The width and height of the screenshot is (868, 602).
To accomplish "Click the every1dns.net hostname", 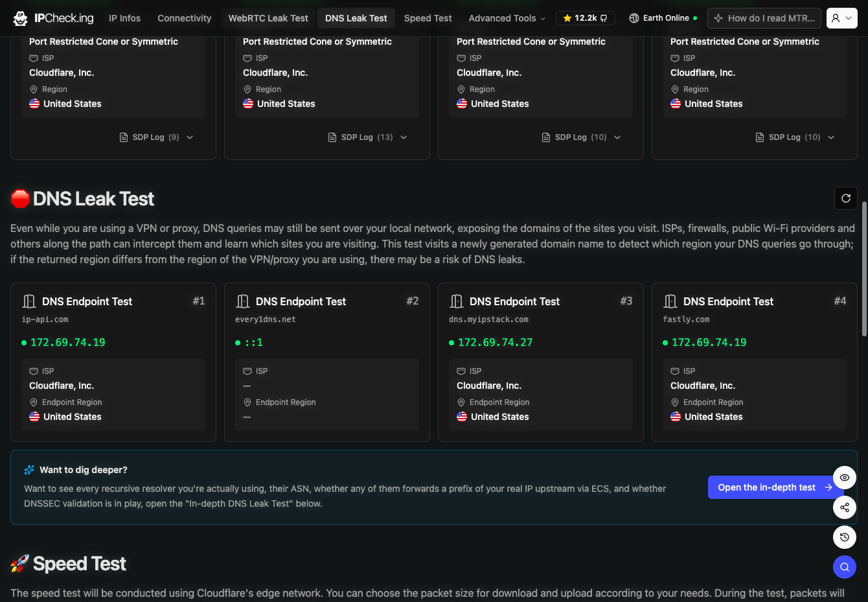I will pyautogui.click(x=266, y=319).
